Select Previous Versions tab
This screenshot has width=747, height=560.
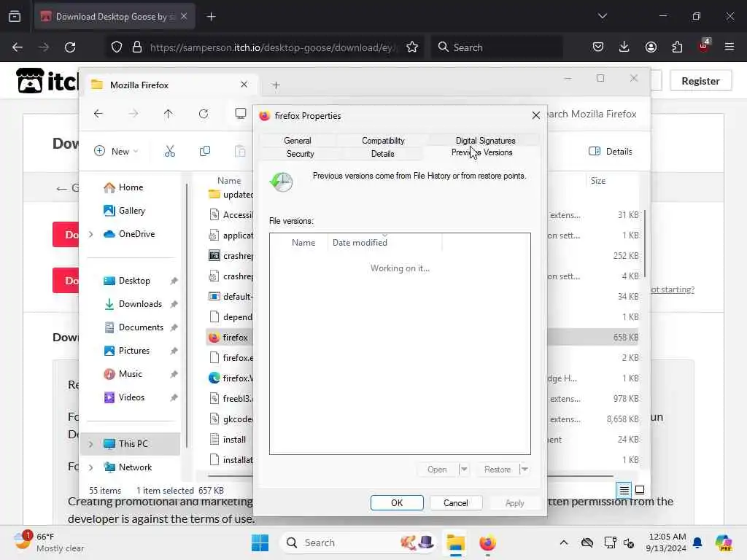point(481,152)
